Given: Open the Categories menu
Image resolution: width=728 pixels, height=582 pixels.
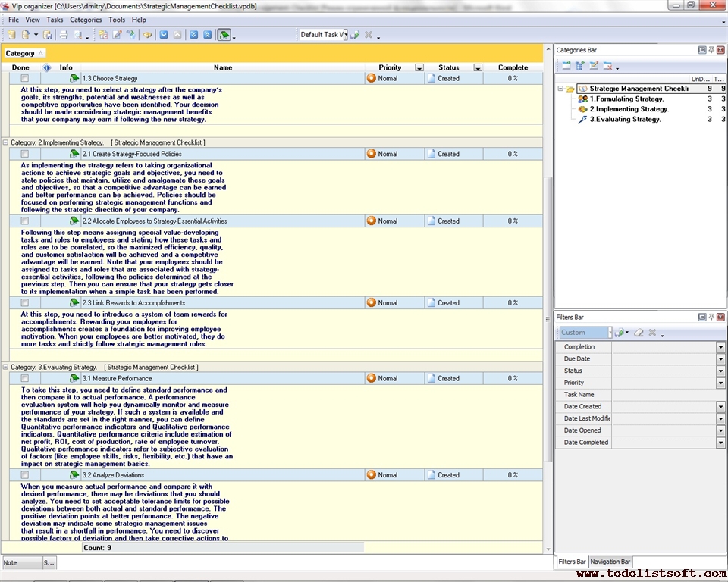Looking at the screenshot, I should pyautogui.click(x=85, y=20).
